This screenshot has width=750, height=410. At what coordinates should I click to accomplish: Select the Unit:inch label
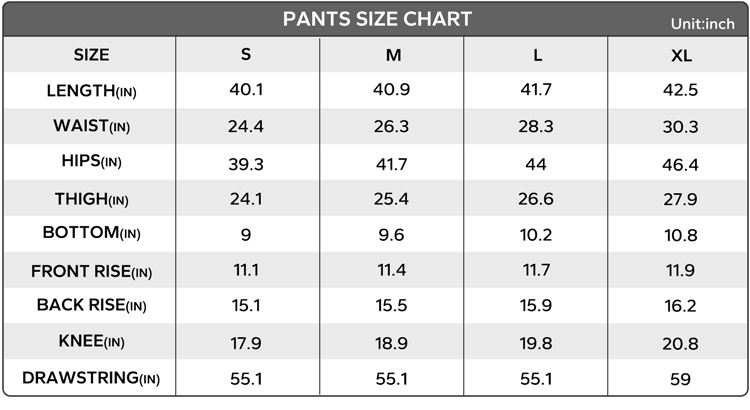coord(702,24)
